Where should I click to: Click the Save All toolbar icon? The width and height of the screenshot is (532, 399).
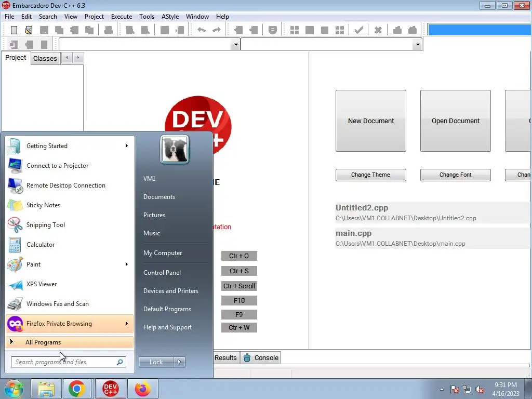point(59,30)
